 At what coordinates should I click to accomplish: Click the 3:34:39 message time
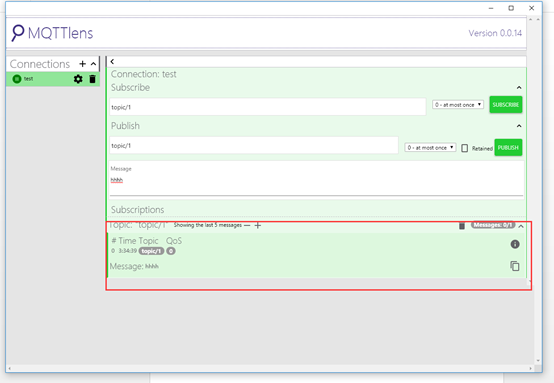tap(128, 251)
